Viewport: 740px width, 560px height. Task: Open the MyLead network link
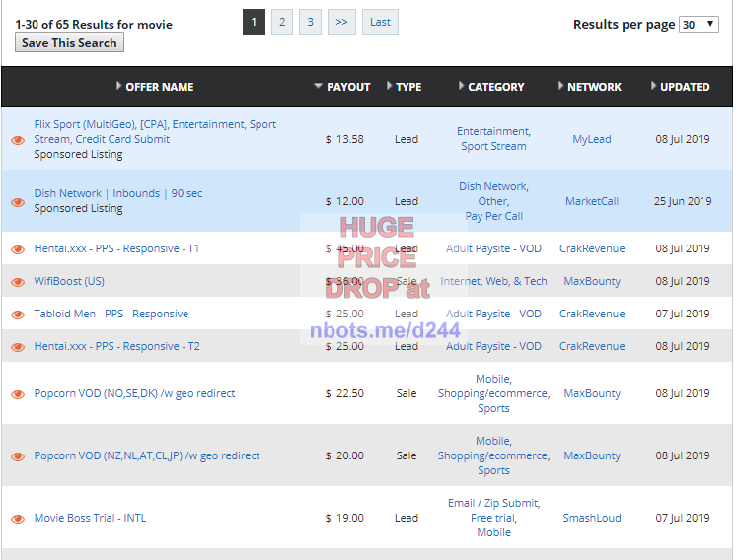click(592, 139)
